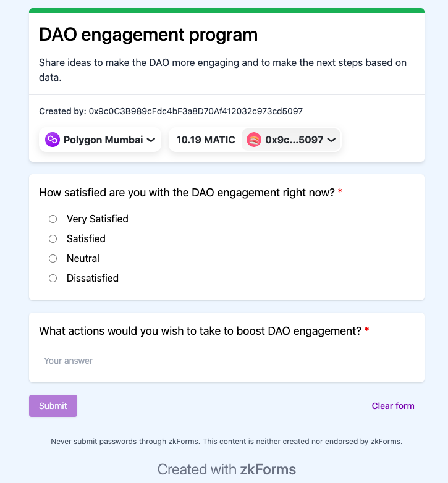Click the Dissatisfied label text
The image size is (448, 483).
[93, 278]
